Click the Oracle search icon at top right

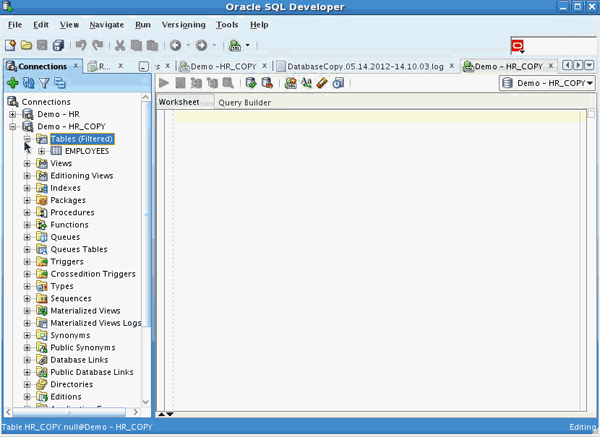tap(517, 47)
